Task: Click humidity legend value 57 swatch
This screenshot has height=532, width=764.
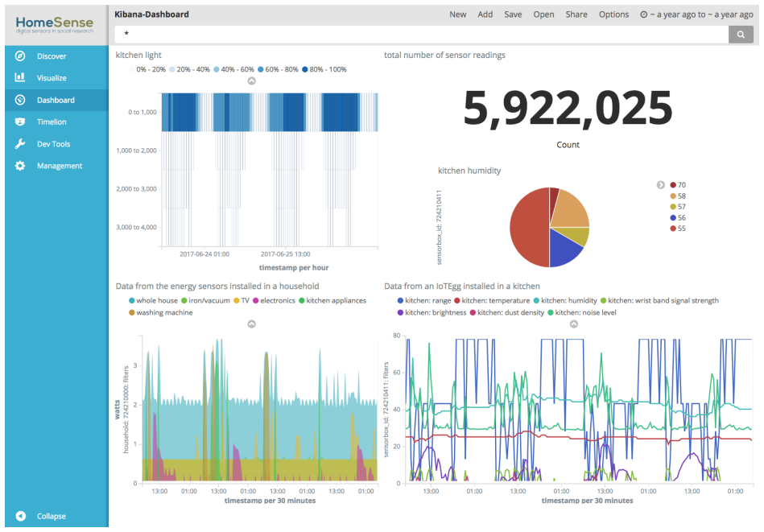Action: [x=673, y=207]
